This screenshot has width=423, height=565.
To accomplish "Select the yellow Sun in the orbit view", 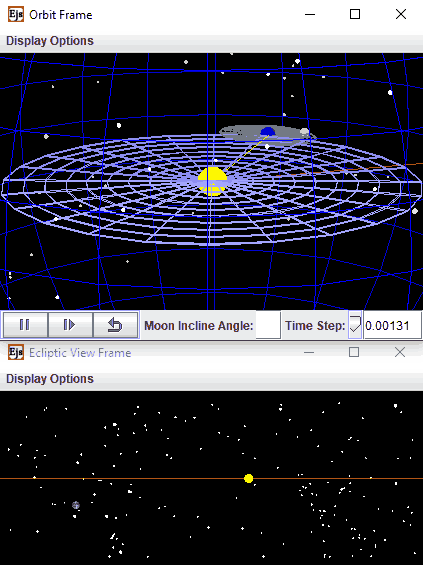I will pos(213,181).
